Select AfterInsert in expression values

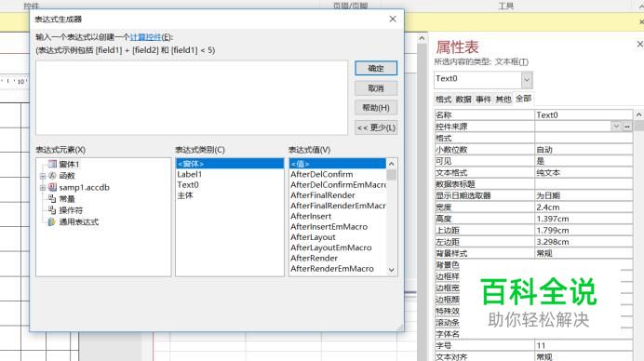[338, 216]
